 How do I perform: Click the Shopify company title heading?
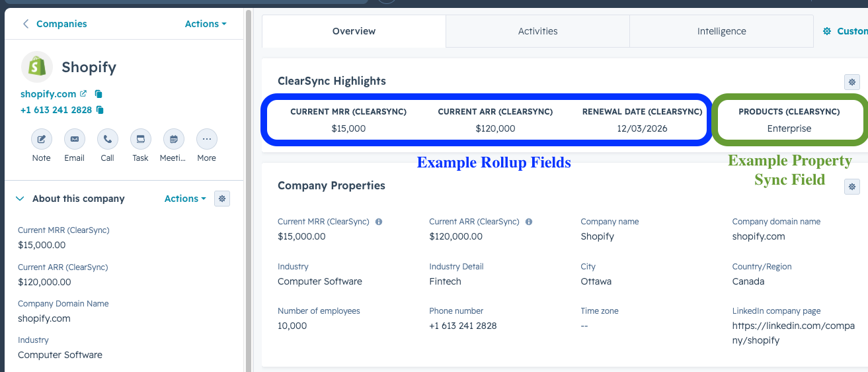coord(89,67)
